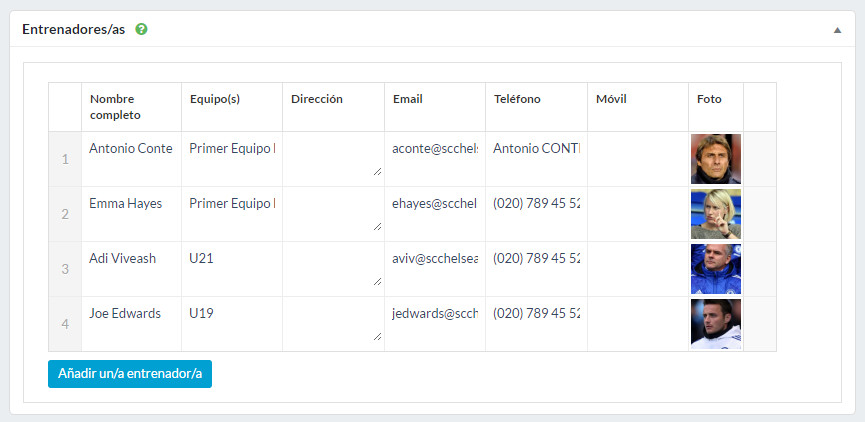Select row number 1 handle
The width and height of the screenshot is (865, 422).
click(x=65, y=159)
